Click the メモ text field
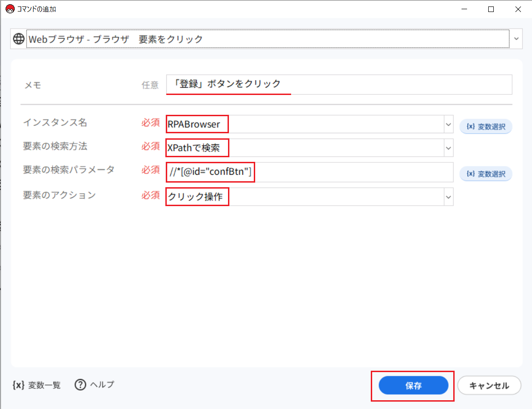The image size is (532, 409). coord(339,84)
